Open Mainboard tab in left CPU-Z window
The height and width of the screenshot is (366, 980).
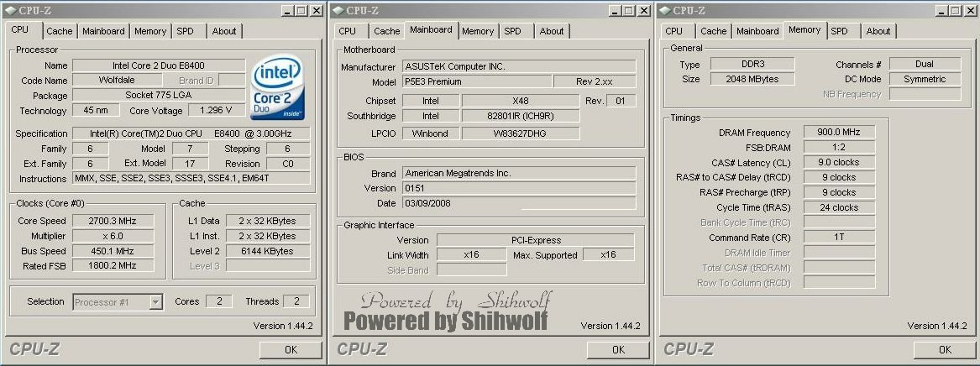[104, 31]
